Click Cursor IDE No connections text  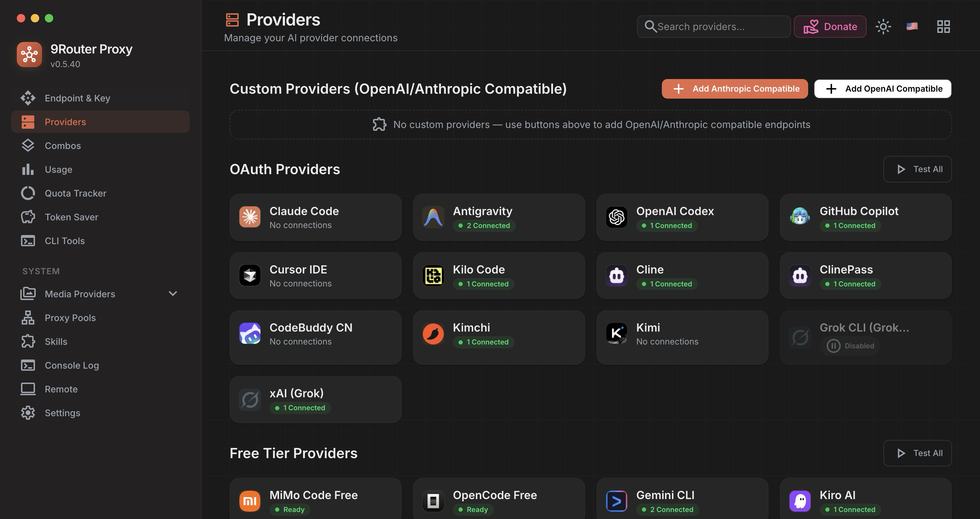301,284
